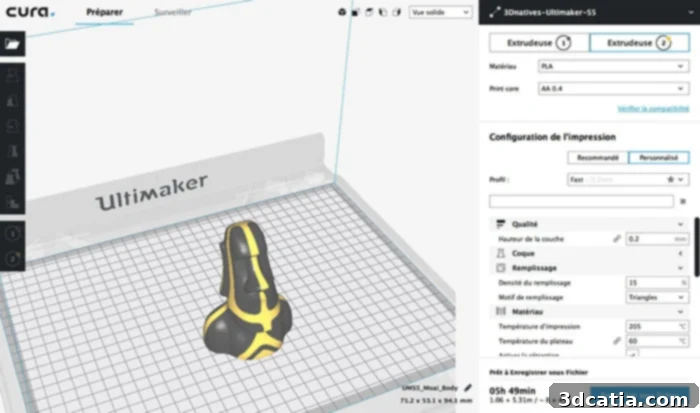
Task: Open the settings search menu icon
Action: tap(683, 201)
